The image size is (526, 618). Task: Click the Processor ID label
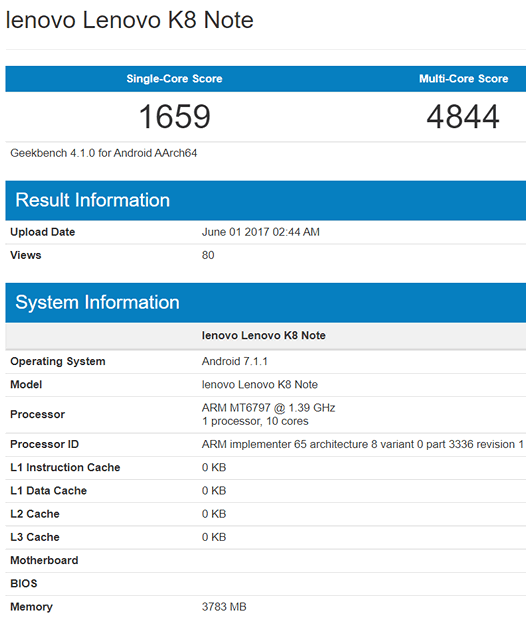pos(45,444)
